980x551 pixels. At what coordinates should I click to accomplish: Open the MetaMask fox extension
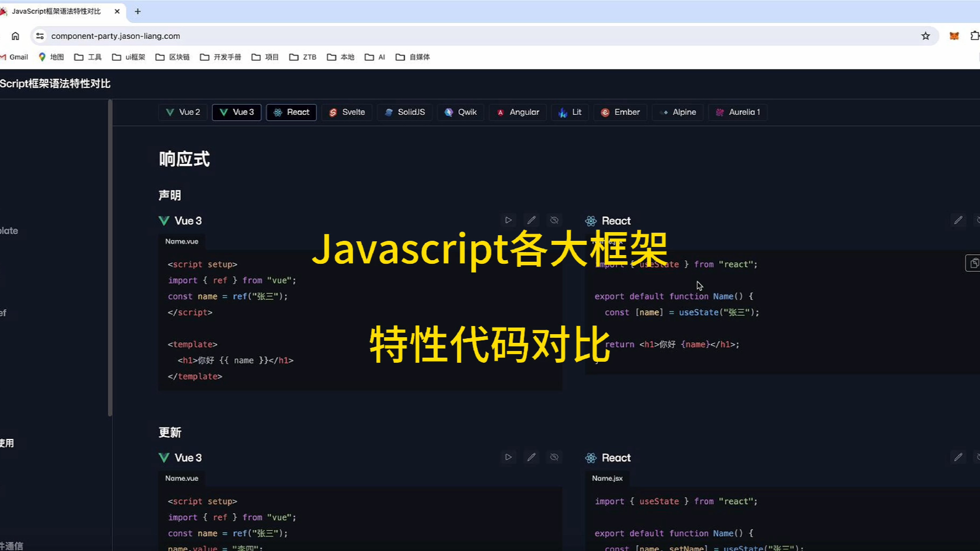click(954, 36)
